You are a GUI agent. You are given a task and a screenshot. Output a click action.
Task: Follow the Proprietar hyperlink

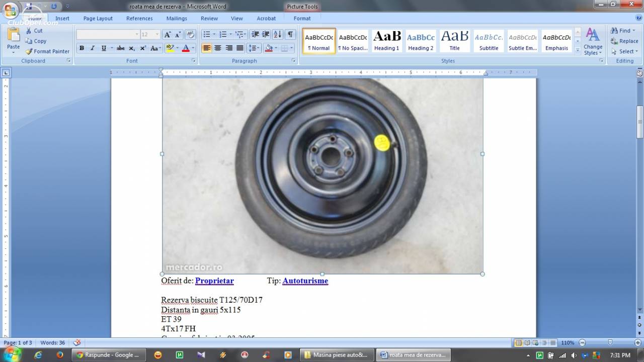pos(214,281)
